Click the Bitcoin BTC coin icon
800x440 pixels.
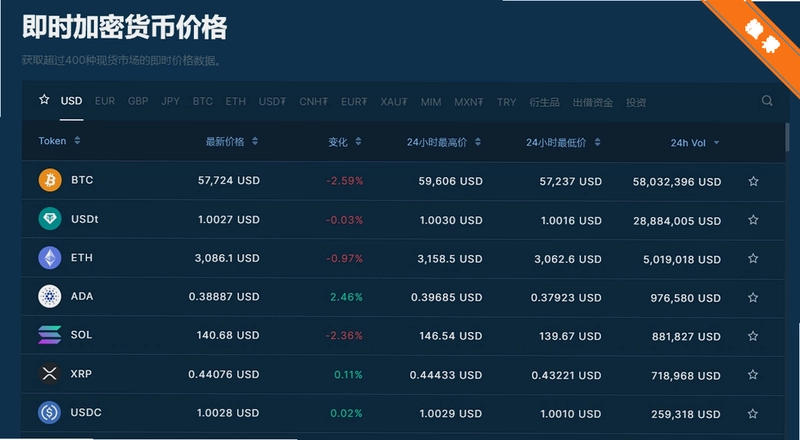coord(50,180)
